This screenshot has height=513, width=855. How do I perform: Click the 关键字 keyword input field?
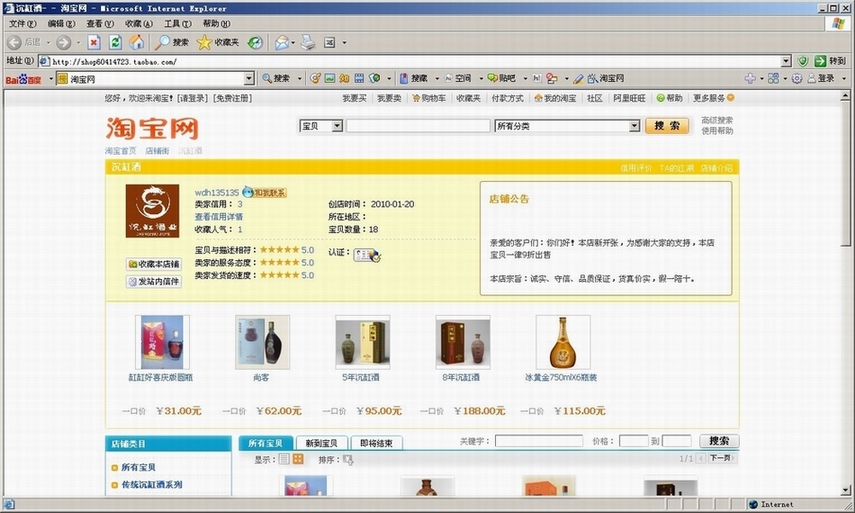click(539, 441)
